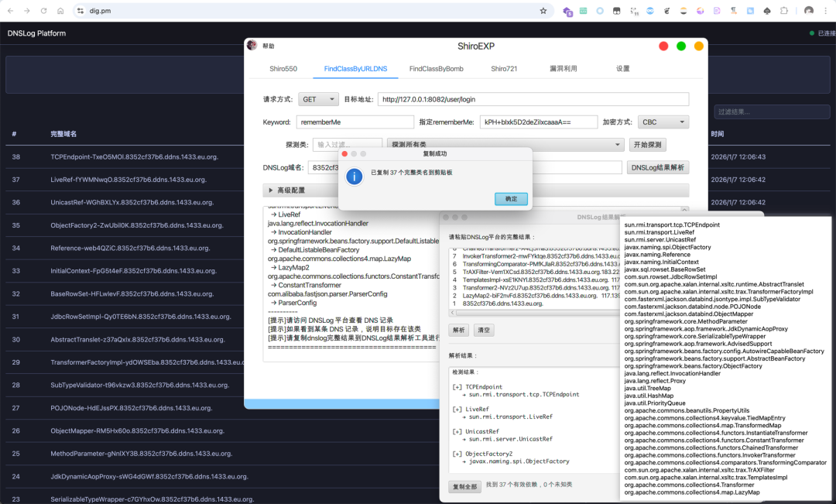
Task: Click the 目标地址 URL input field
Action: (533, 99)
